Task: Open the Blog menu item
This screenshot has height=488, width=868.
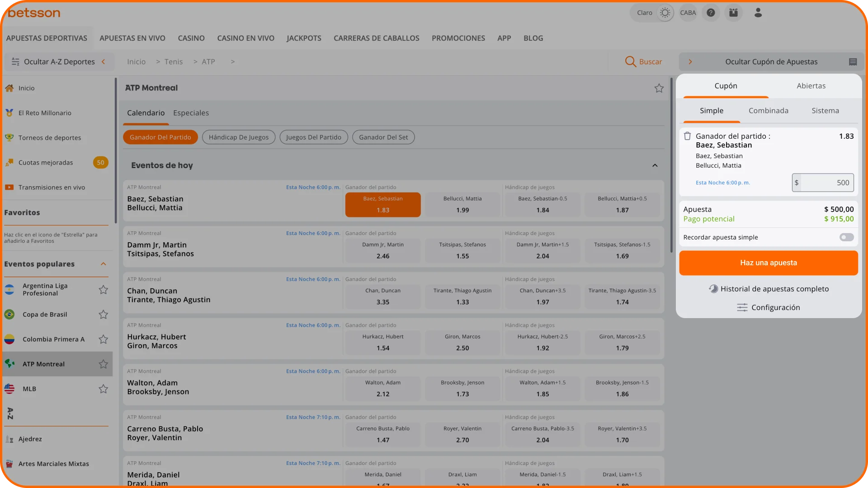Action: (x=533, y=38)
